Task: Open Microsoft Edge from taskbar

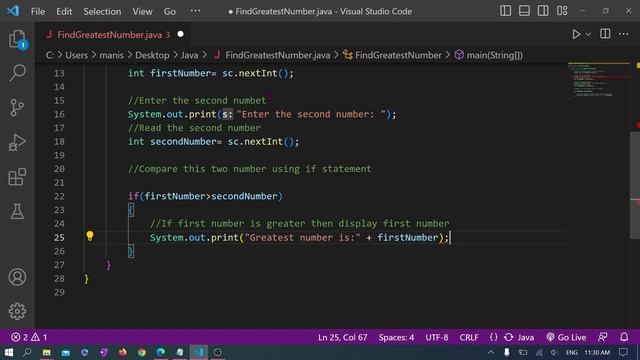Action: coord(160,352)
